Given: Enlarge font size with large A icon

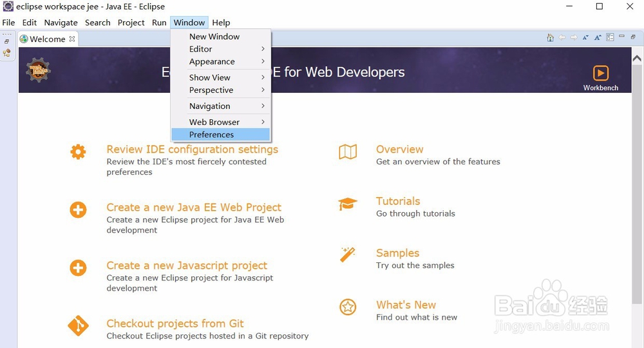Looking at the screenshot, I should pyautogui.click(x=598, y=37).
